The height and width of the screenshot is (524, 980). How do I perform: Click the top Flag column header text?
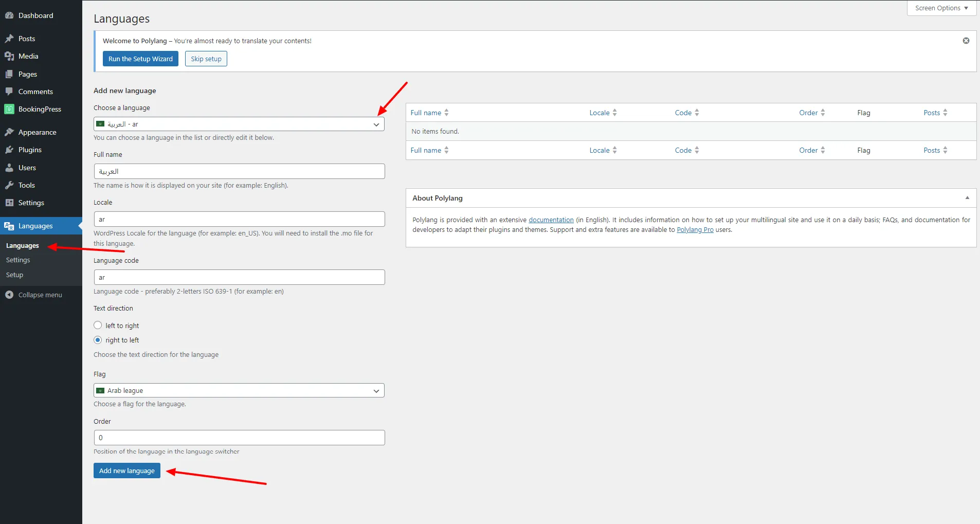point(864,113)
